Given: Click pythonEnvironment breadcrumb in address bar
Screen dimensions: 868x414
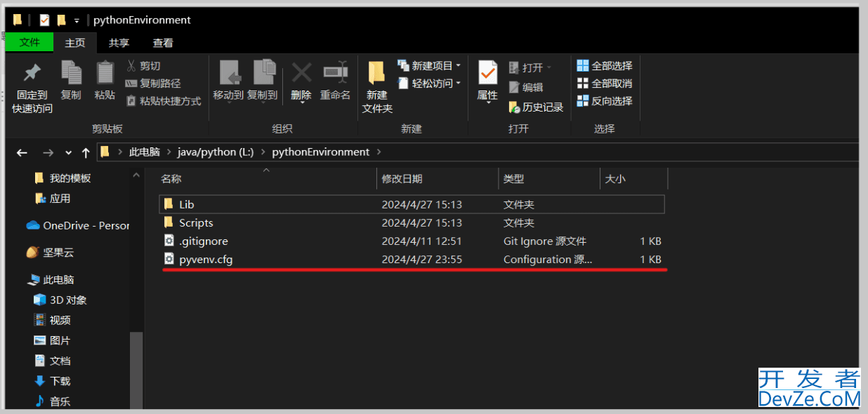Looking at the screenshot, I should 320,152.
